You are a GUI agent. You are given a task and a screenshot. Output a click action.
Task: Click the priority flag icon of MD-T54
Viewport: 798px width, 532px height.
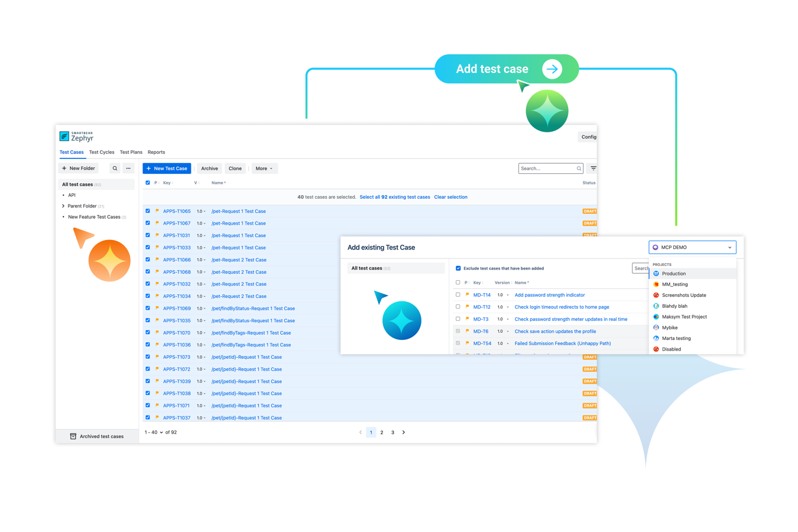click(x=468, y=343)
